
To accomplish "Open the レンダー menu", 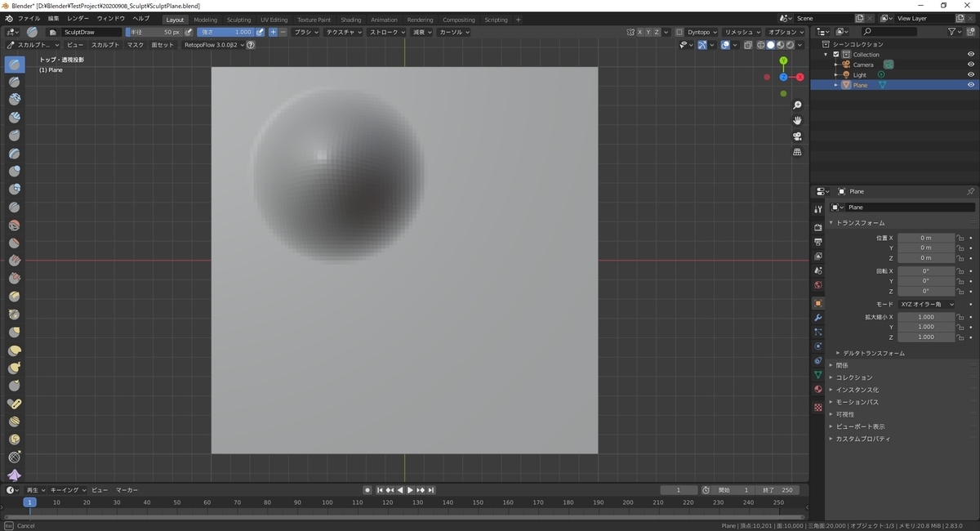I will coord(78,18).
